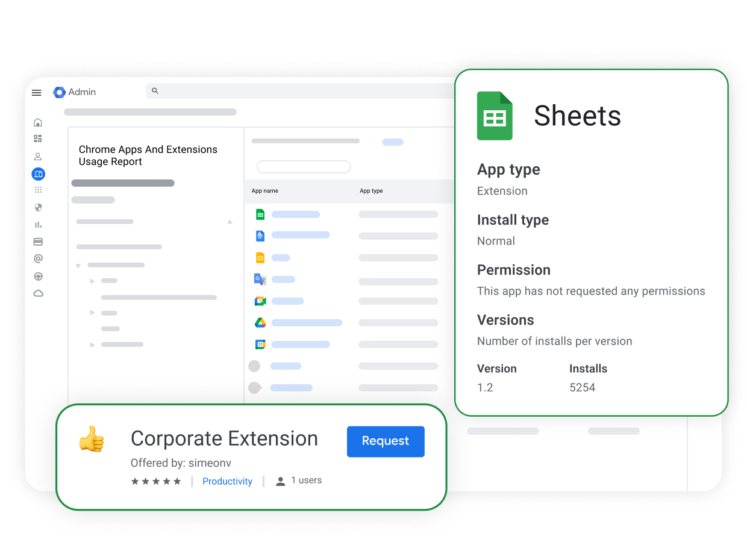Select the Google Drive app row icon
Viewport: 747px width, 560px height.
pos(260,323)
